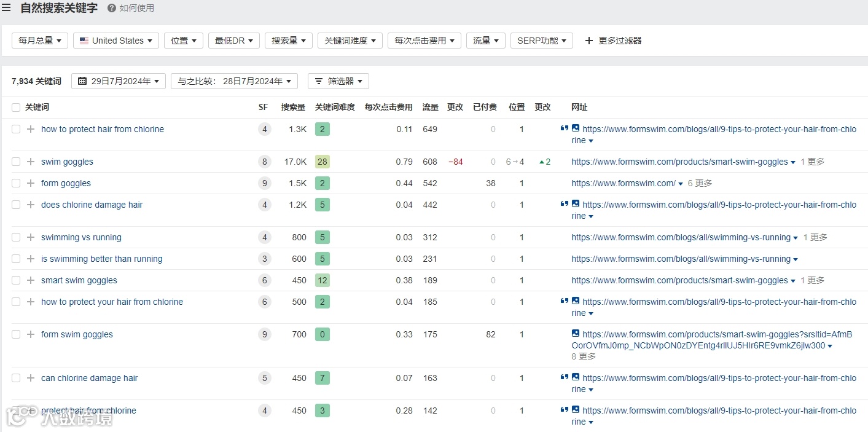The width and height of the screenshot is (868, 432).
Task: Open the SERP功能 filter dropdown
Action: pyautogui.click(x=542, y=41)
